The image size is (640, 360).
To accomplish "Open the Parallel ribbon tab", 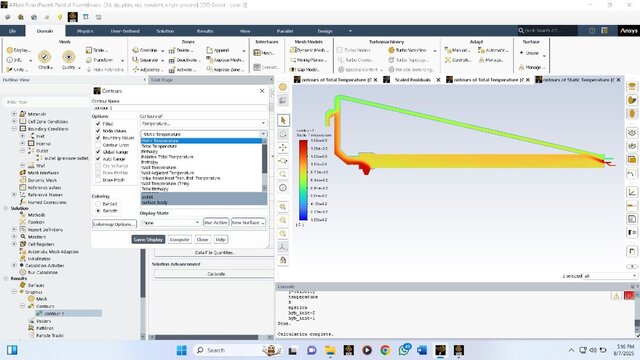I will (284, 31).
